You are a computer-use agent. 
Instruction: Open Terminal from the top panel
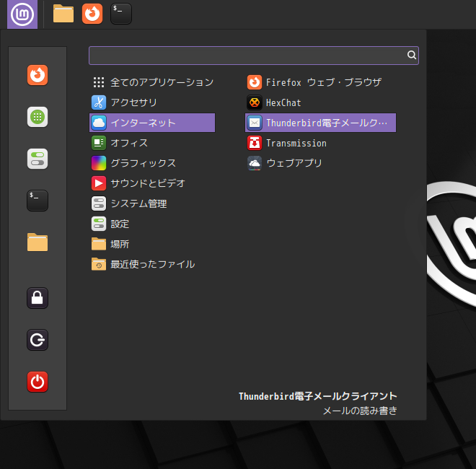[x=121, y=14]
